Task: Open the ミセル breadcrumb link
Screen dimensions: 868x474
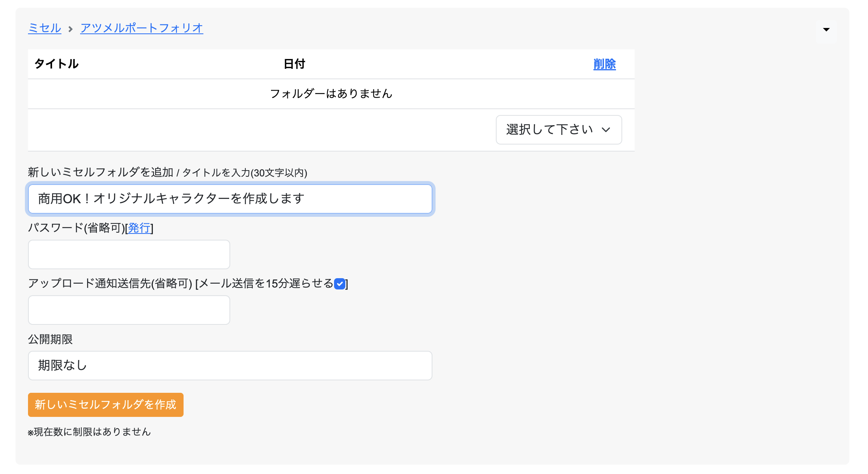Action: point(45,28)
